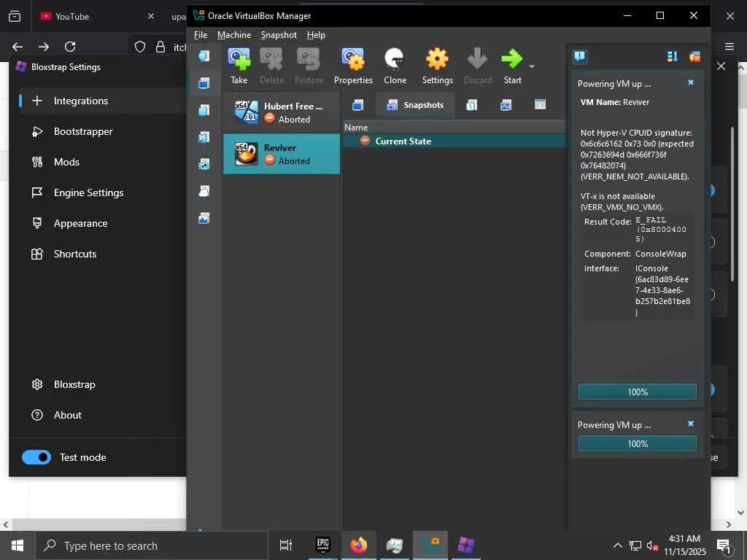This screenshot has width=747, height=560.
Task: Click the taskbar search box
Action: [152, 545]
